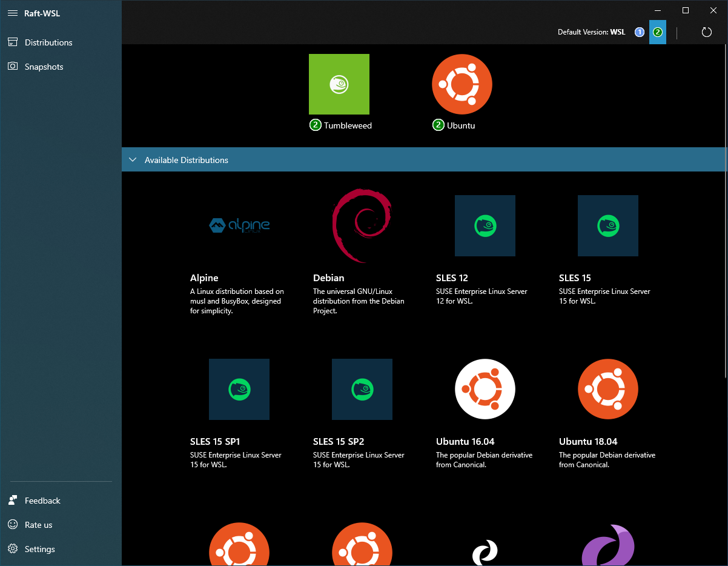Viewport: 728px width, 566px height.
Task: Click the SLES 15 SP1 logo tile
Action: tap(239, 389)
